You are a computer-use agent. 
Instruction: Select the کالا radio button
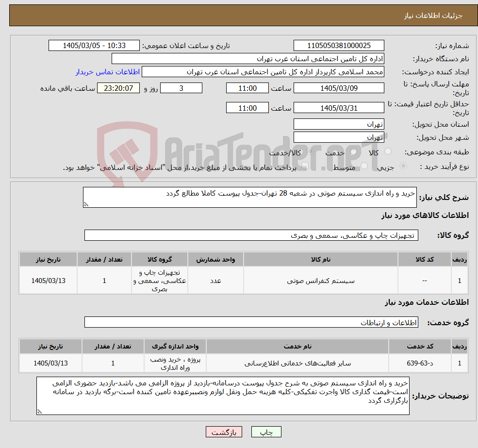(388, 151)
